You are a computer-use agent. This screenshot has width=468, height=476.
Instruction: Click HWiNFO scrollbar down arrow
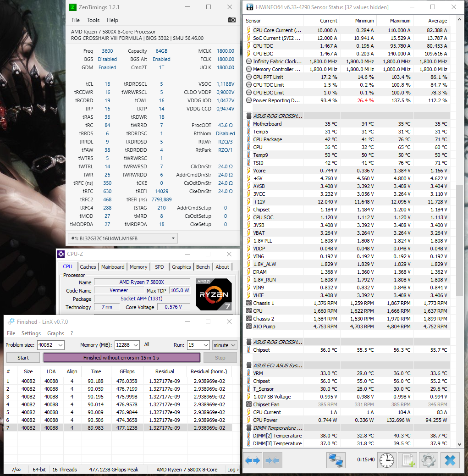coord(459,444)
